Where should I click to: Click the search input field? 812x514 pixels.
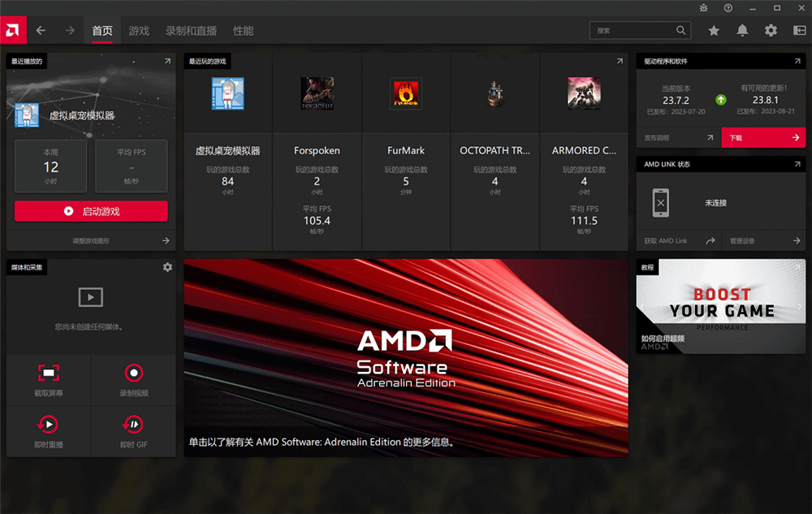pyautogui.click(x=633, y=31)
